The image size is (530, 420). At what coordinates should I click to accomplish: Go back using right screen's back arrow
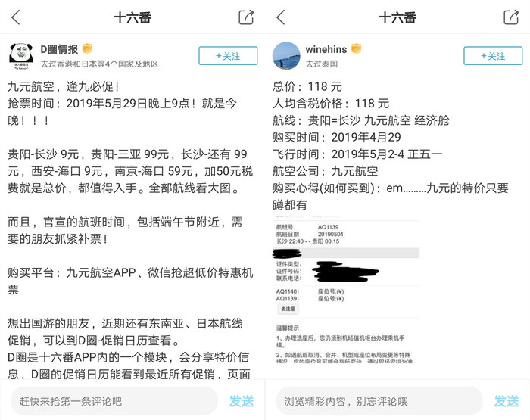pyautogui.click(x=281, y=17)
